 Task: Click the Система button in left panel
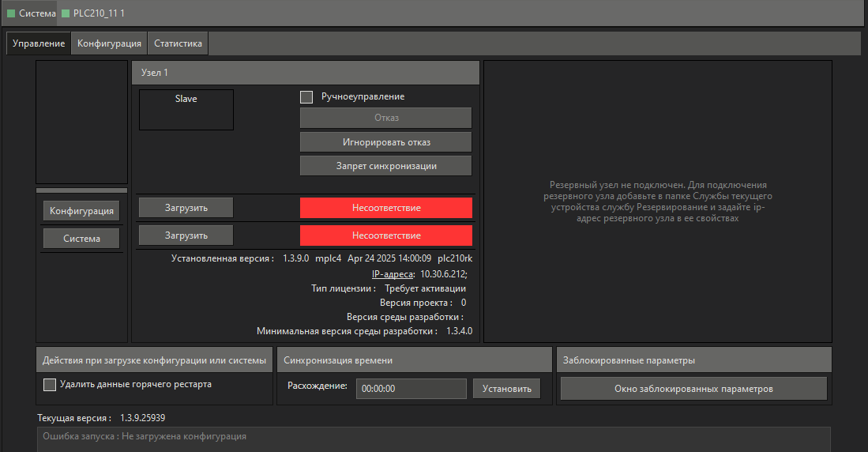point(81,239)
